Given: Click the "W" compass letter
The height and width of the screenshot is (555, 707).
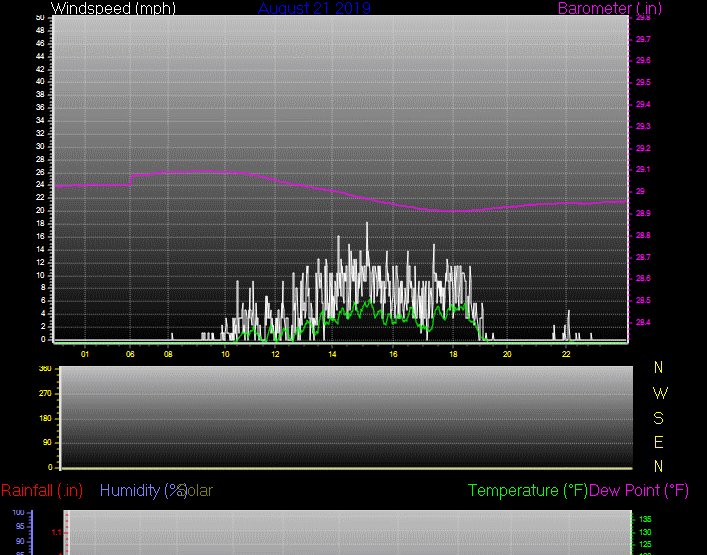Looking at the screenshot, I should click(660, 393).
